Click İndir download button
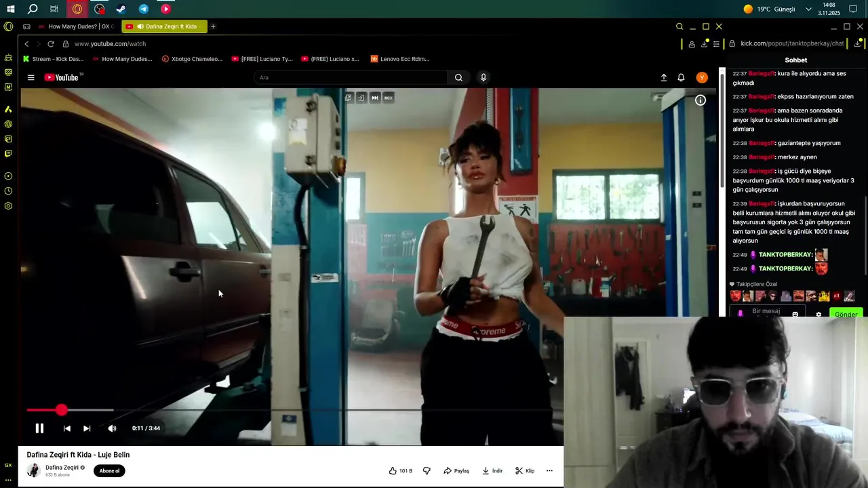 [x=492, y=471]
